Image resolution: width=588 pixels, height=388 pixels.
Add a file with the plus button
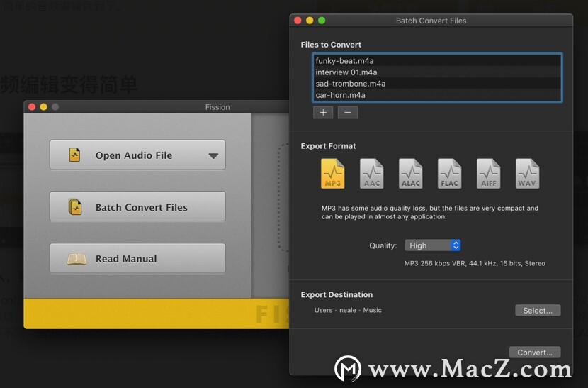point(323,112)
